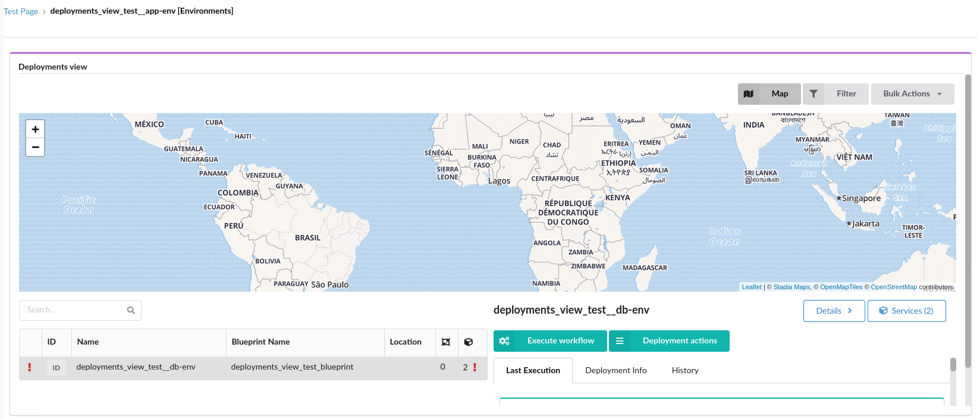Go to Test Page breadcrumb
980x419 pixels.
[x=21, y=11]
